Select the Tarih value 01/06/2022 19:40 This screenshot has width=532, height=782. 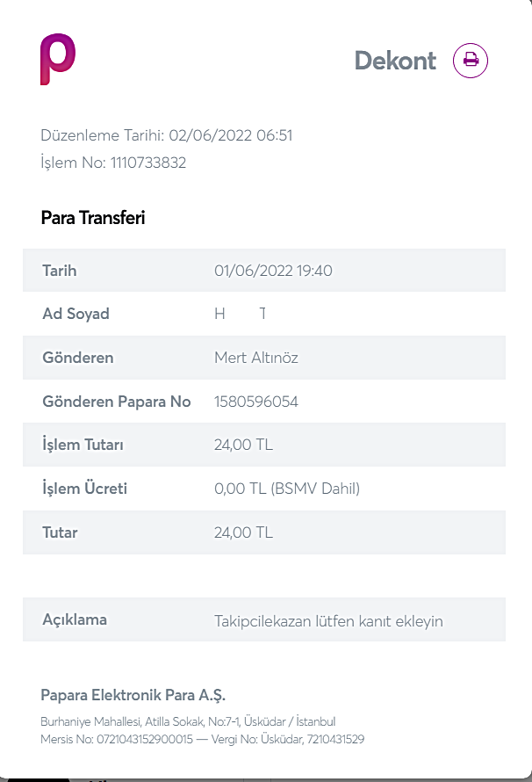(x=273, y=271)
